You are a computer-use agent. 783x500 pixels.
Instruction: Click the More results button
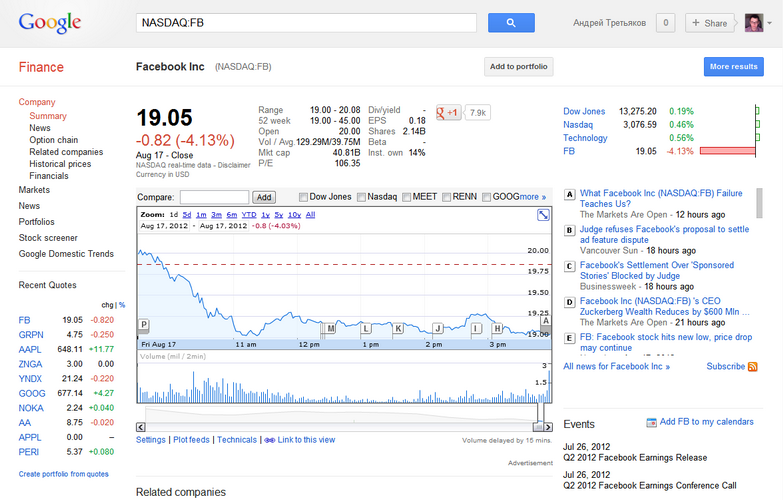tap(734, 66)
